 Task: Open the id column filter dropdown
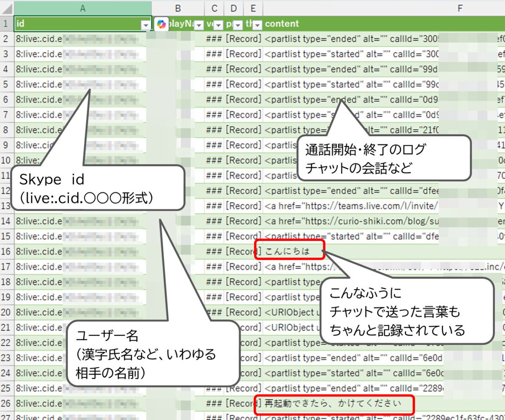(146, 25)
